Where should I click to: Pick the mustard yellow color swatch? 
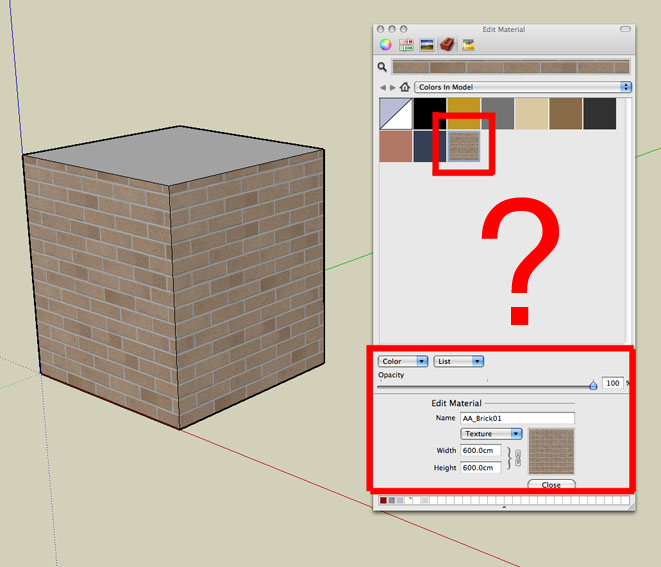[x=463, y=112]
